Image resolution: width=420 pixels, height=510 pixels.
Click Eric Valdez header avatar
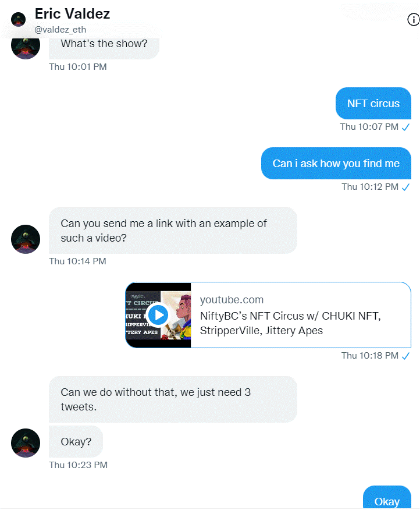(18, 20)
